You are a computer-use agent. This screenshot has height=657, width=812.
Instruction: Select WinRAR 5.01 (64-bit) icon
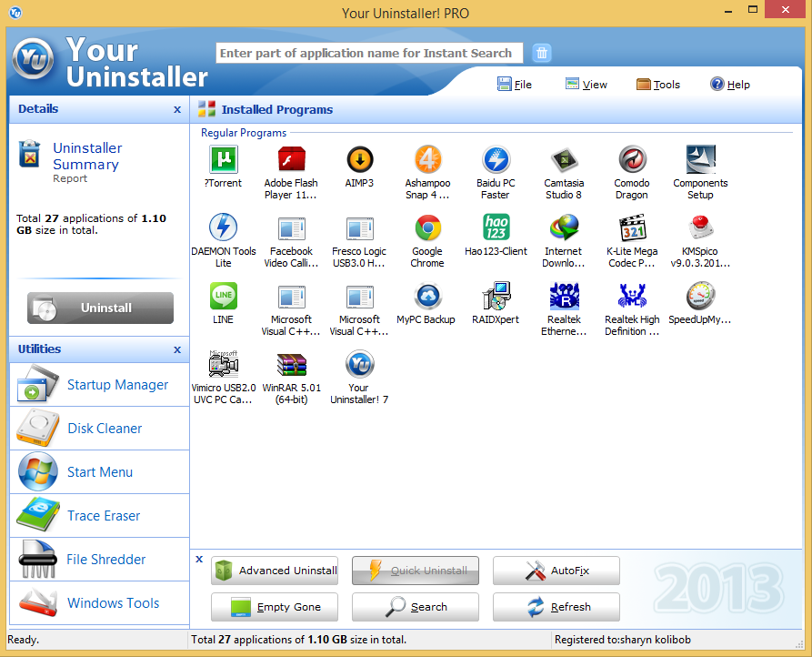pos(292,364)
